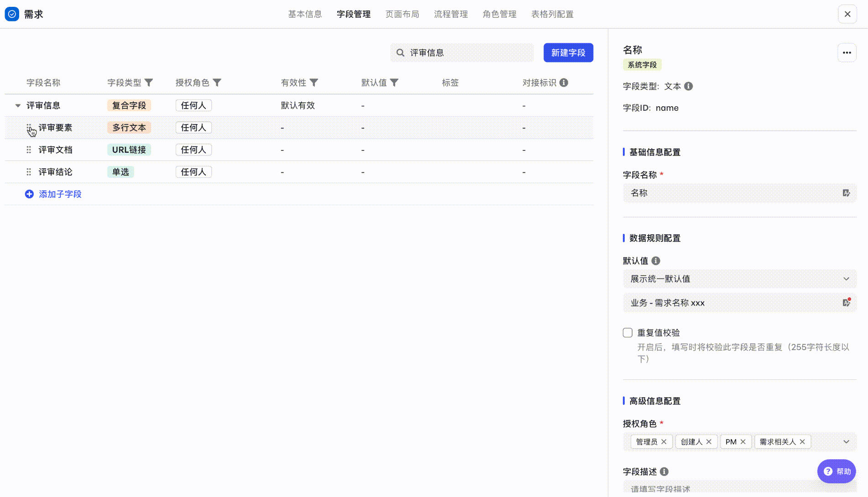Show info for 对接标识 column
Screen dimensions: 868x497
564,83
